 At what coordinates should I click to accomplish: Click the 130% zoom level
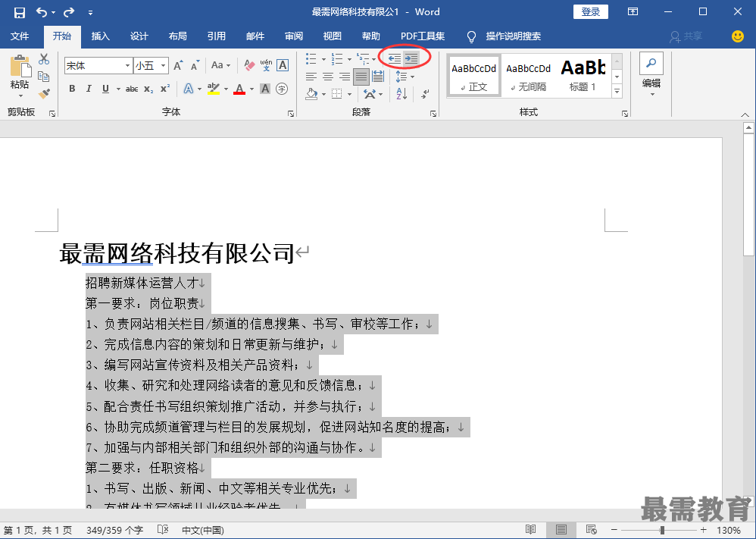[x=729, y=531]
